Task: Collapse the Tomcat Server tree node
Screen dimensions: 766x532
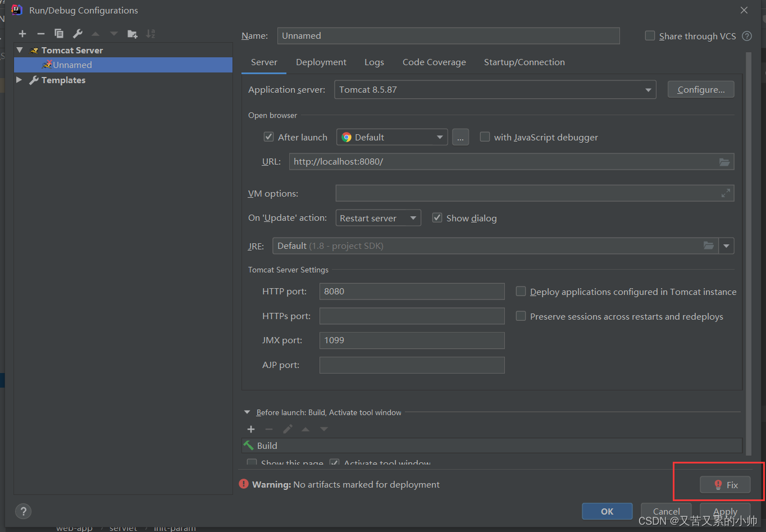Action: tap(20, 50)
